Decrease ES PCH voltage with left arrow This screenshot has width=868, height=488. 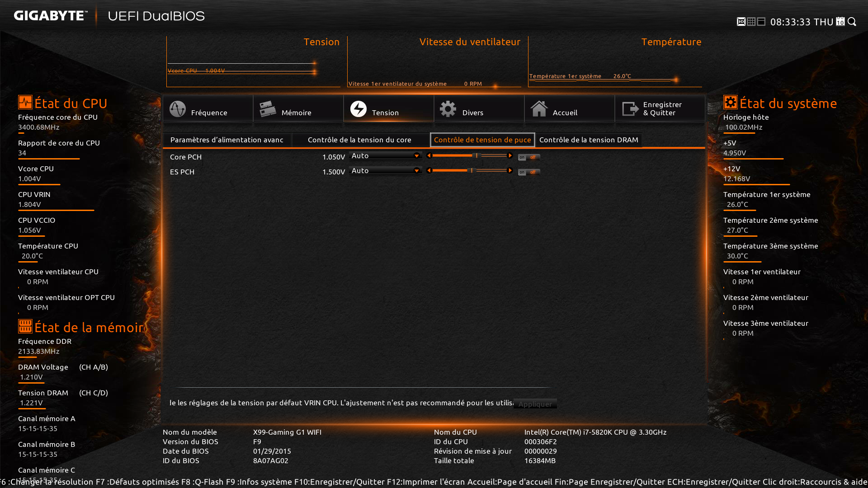pos(429,170)
